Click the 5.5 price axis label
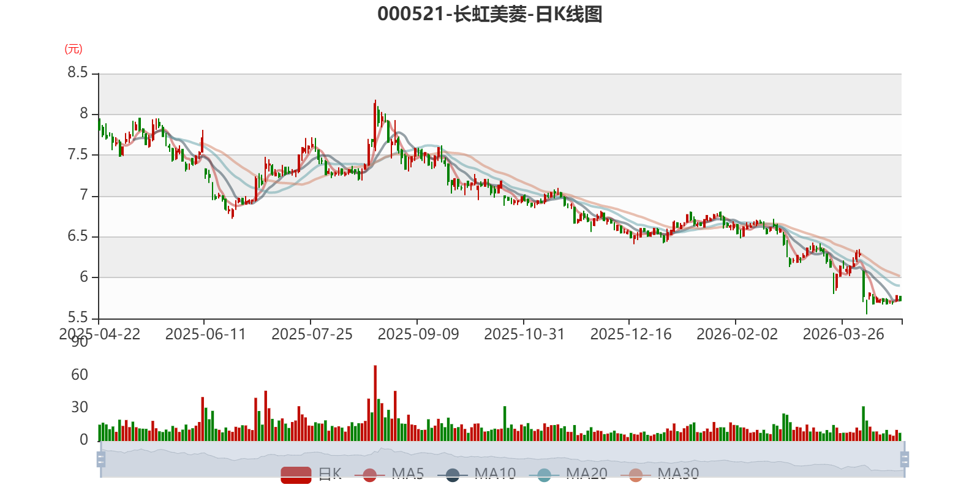980x490 pixels. (78, 318)
